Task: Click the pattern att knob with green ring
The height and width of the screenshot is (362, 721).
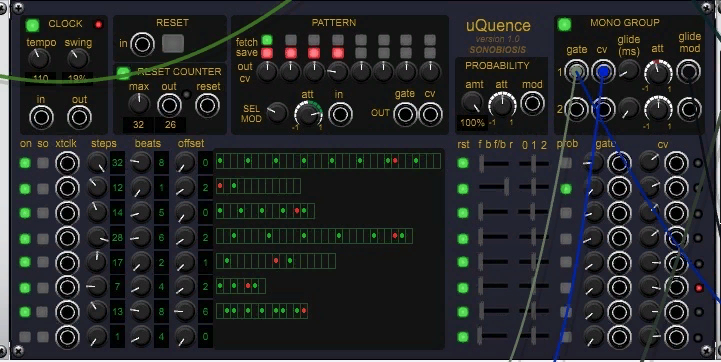Action: 308,114
